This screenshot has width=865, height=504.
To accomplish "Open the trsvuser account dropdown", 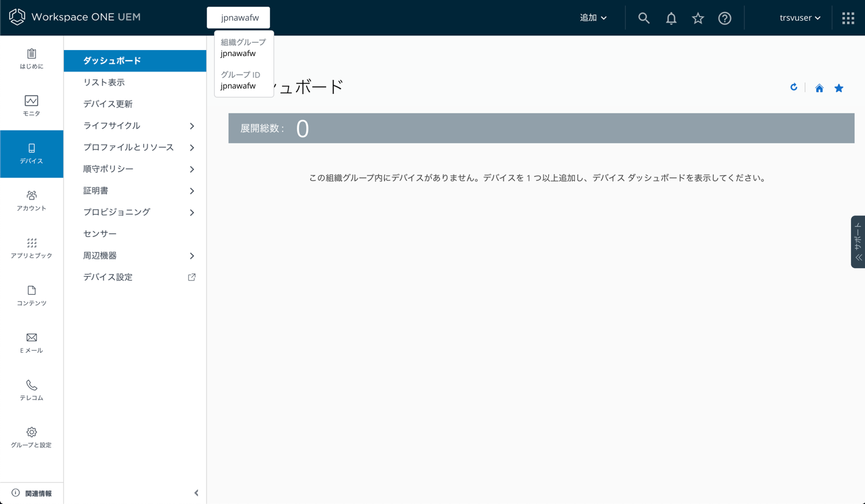I will coord(800,18).
